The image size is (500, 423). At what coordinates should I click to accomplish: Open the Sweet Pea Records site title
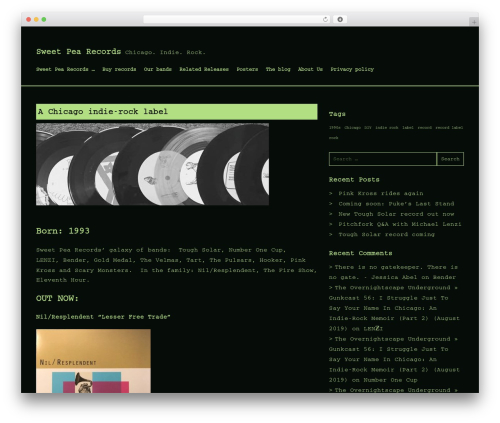pos(79,52)
